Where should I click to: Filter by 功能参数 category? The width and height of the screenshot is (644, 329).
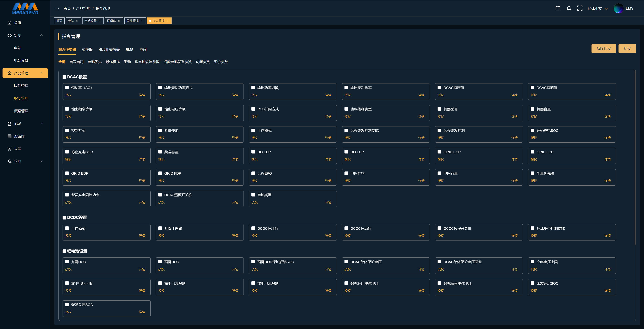[203, 62]
